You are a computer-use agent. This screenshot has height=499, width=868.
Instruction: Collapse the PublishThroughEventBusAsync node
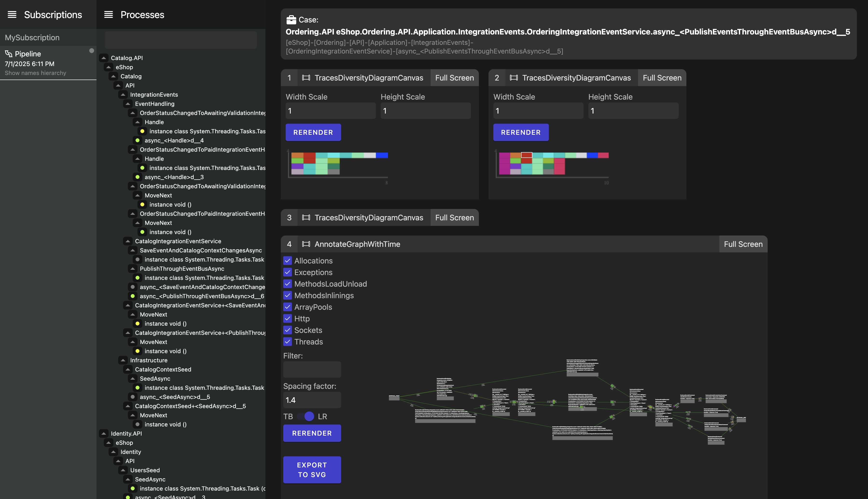pyautogui.click(x=133, y=269)
